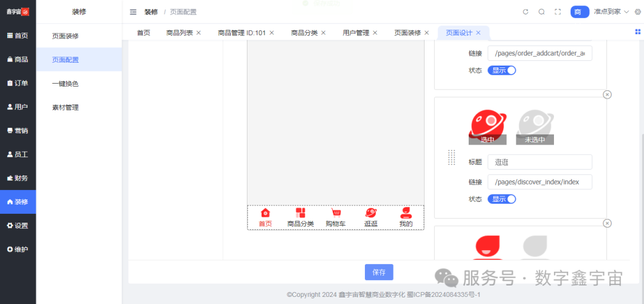Click the 我的 profile icon in preview

406,213
